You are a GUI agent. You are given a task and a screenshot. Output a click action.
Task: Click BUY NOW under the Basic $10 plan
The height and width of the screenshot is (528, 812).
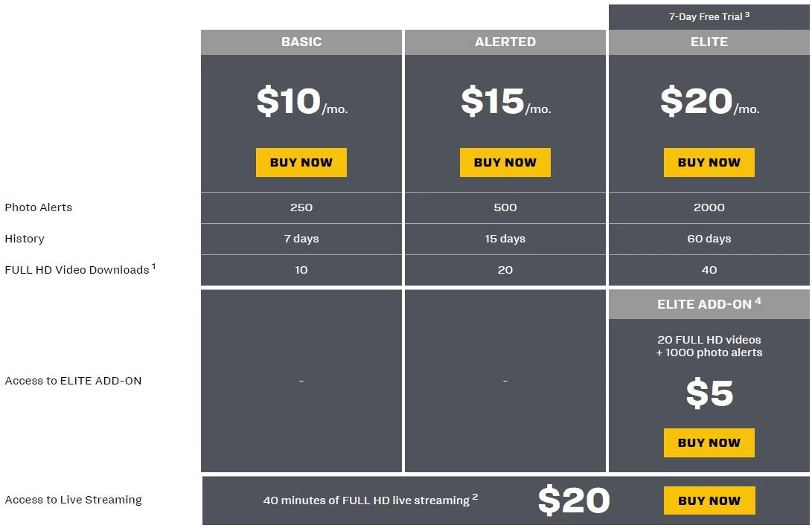pos(301,162)
